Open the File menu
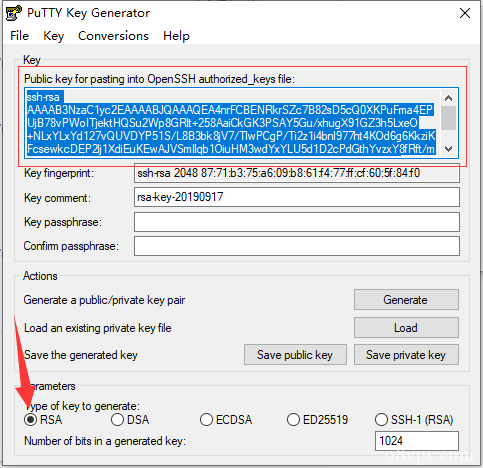This screenshot has width=483, height=468. click(19, 36)
